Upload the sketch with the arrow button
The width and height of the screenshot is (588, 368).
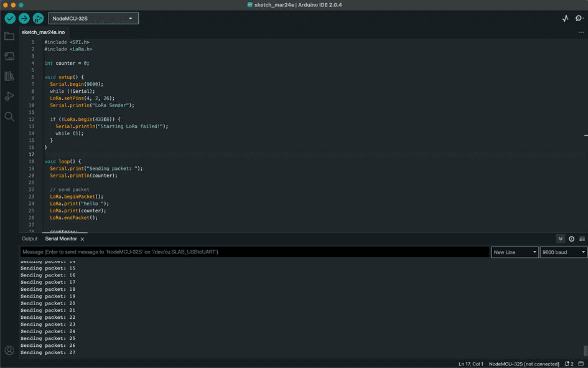24,18
